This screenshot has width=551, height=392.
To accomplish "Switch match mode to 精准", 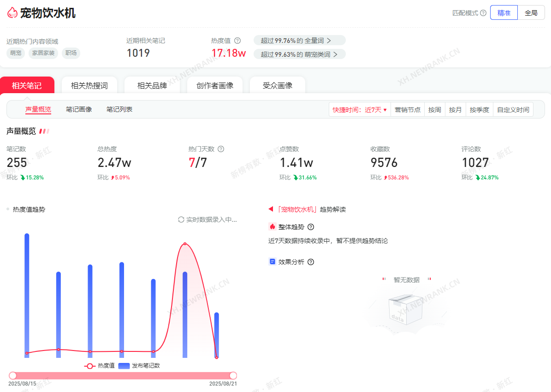I will tap(504, 13).
